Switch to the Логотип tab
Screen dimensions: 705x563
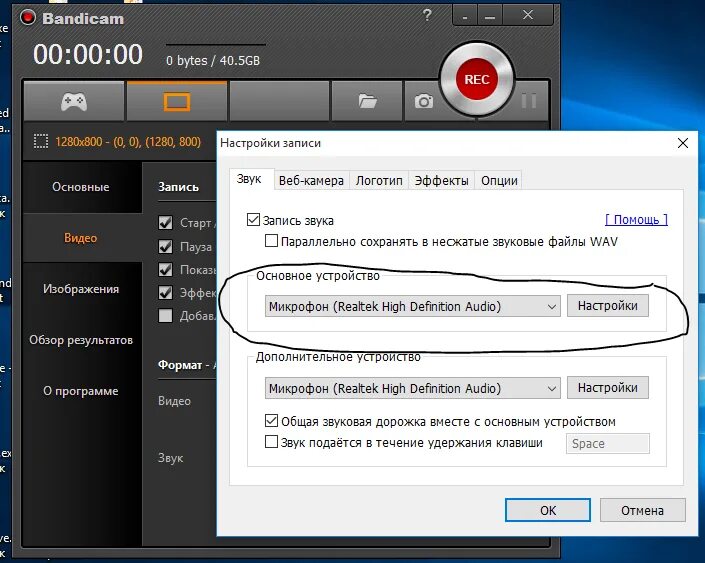coord(379,181)
